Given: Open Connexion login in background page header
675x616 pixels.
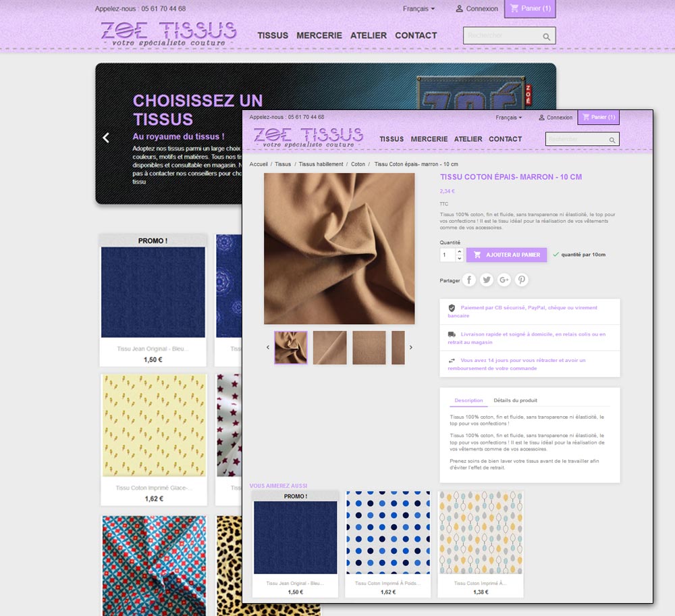Looking at the screenshot, I should (x=477, y=9).
